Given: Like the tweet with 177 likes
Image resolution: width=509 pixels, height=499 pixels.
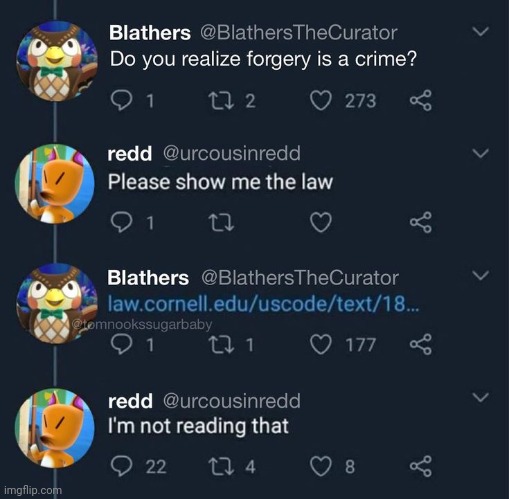Looking at the screenshot, I should (321, 344).
